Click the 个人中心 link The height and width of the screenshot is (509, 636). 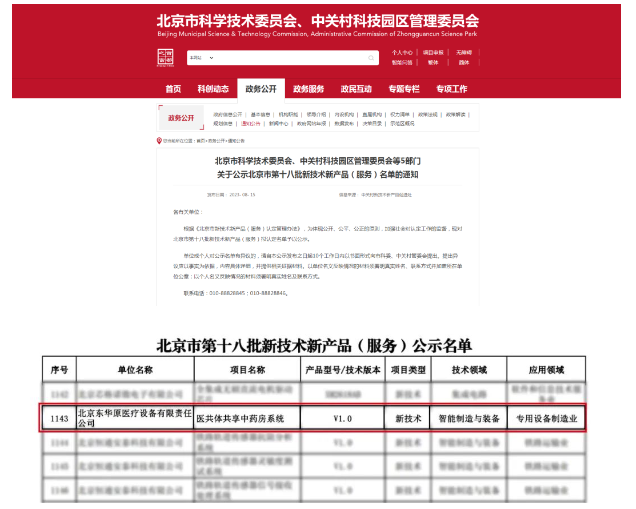401,52
